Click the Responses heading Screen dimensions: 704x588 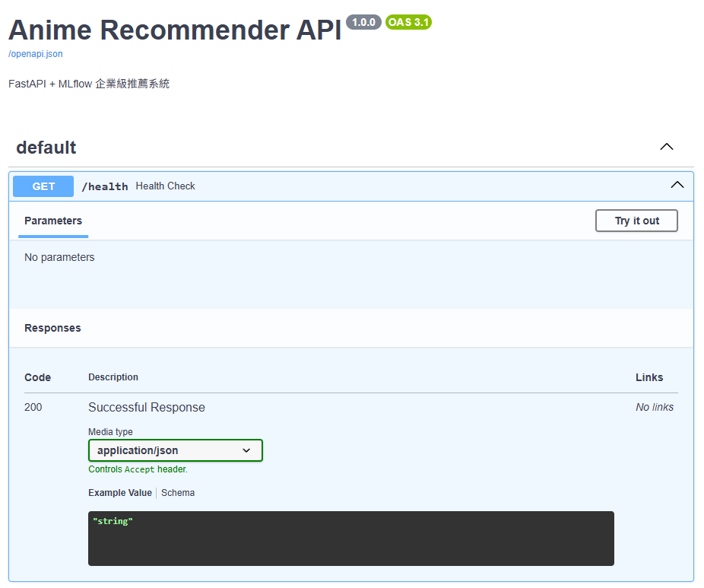click(52, 328)
